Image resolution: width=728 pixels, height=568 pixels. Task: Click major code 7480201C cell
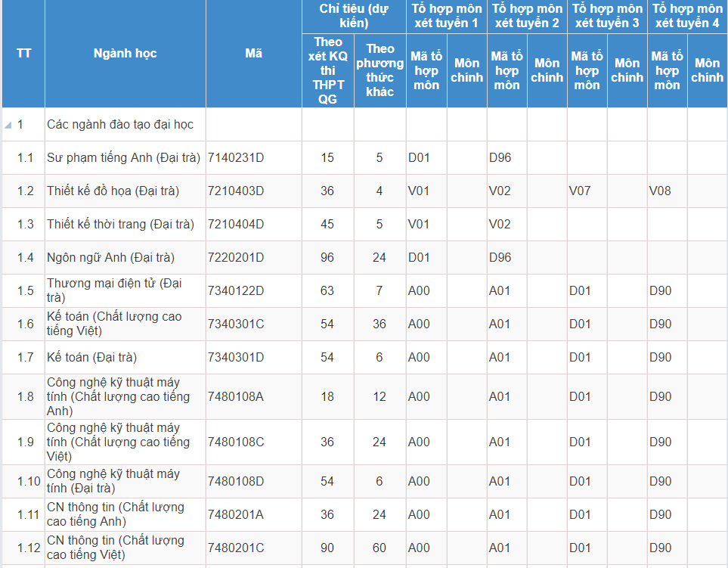click(x=236, y=548)
